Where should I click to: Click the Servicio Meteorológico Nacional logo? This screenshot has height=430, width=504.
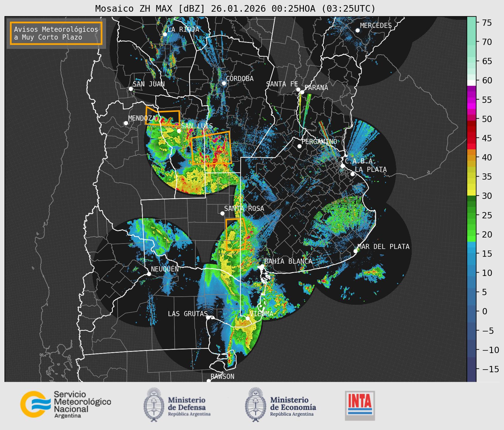tap(65, 404)
